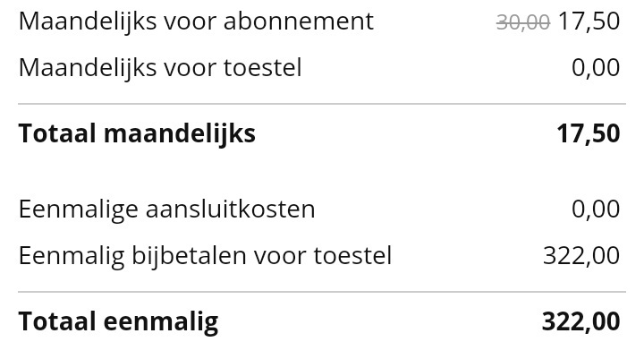Select the 0,00 aansluitkosten amount
The image size is (644, 359).
(x=596, y=209)
